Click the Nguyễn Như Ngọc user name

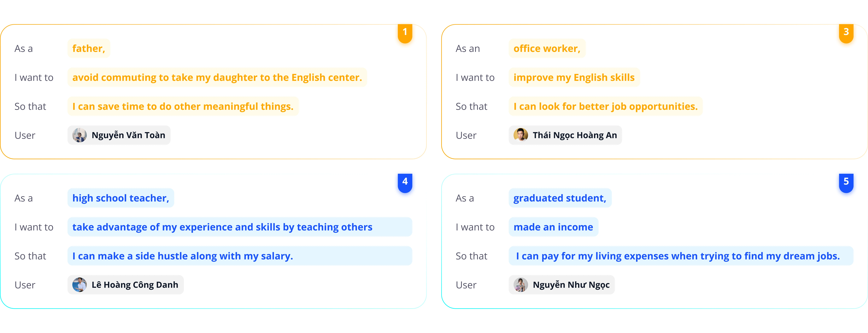pyautogui.click(x=571, y=285)
